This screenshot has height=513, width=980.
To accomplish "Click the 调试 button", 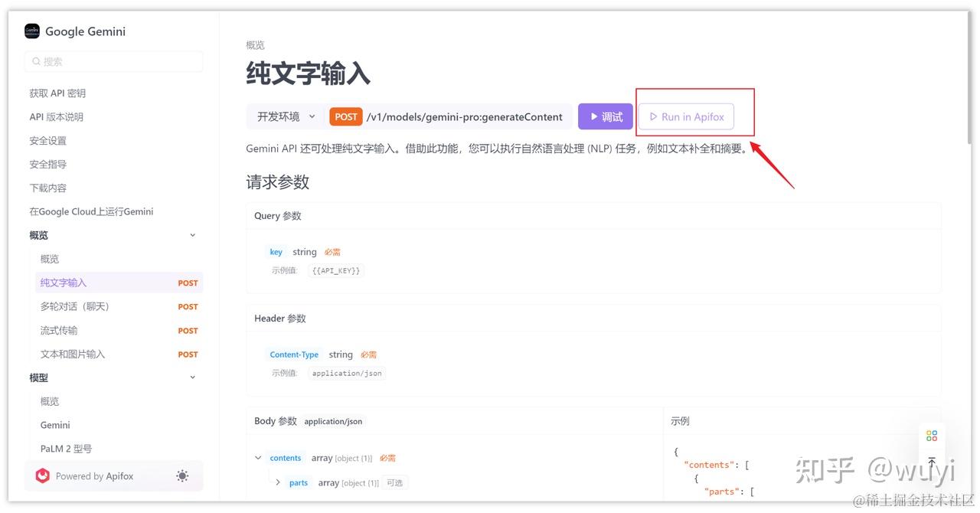I will coord(605,116).
